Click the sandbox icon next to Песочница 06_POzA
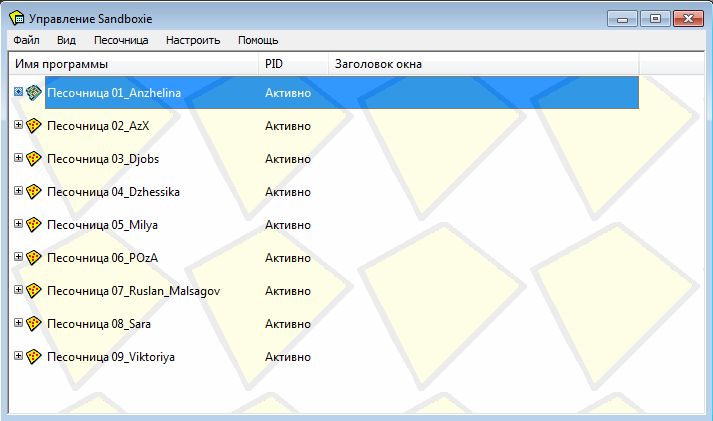This screenshot has height=421, width=713. pos(34,258)
